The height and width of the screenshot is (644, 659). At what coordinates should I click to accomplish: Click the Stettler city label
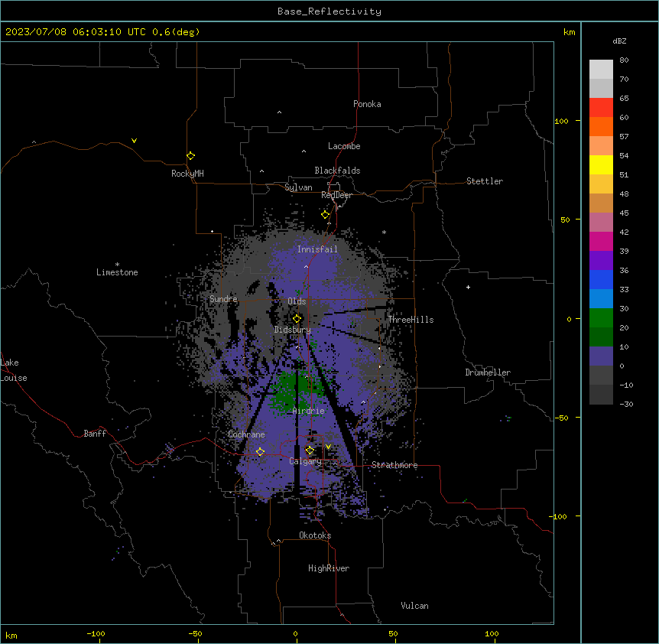pos(485,181)
